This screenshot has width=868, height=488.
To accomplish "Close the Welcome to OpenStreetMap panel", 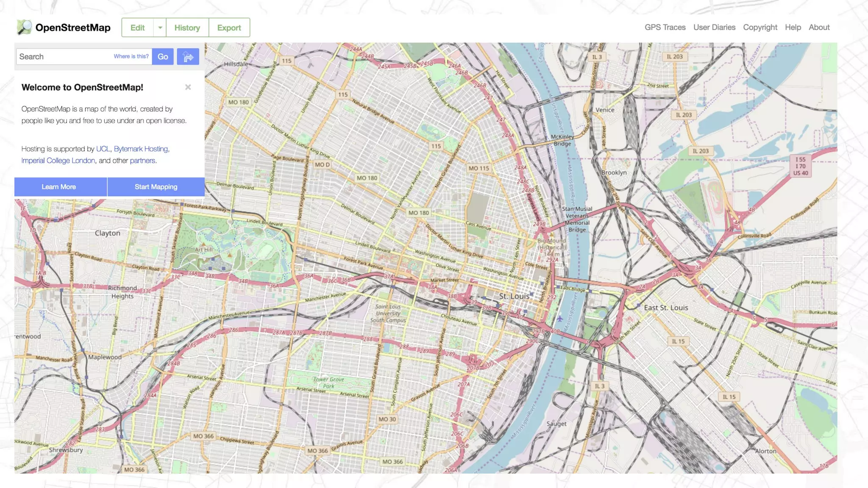I will (x=188, y=87).
